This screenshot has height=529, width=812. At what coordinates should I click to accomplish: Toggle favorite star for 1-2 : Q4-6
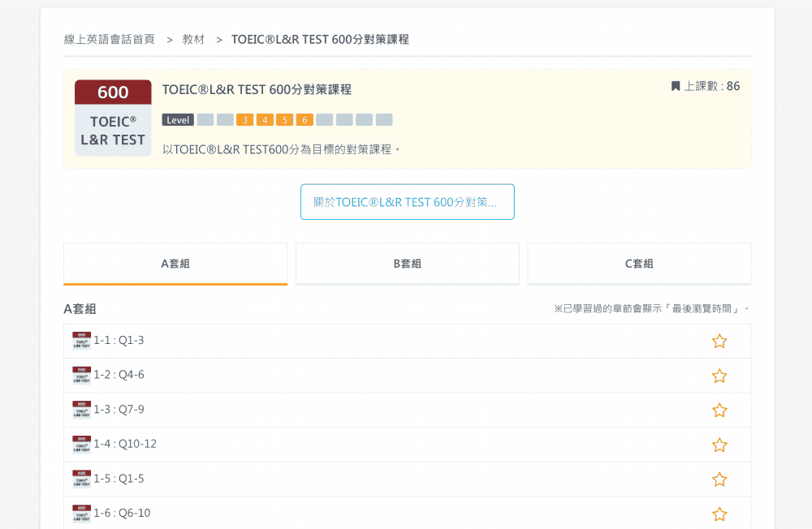(719, 376)
